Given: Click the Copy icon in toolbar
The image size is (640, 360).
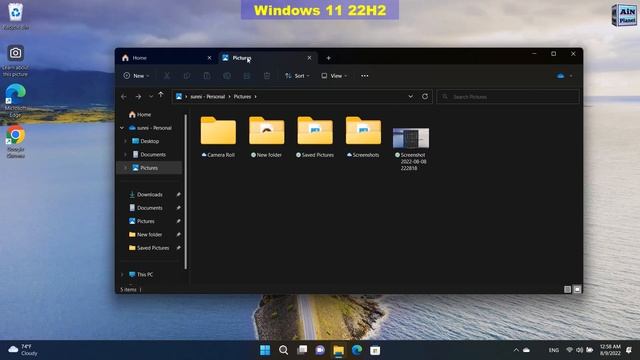Looking at the screenshot, I should coord(187,76).
